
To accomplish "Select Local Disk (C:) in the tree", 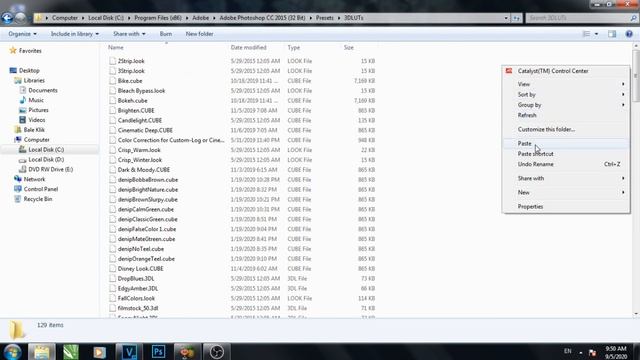I will (46, 150).
